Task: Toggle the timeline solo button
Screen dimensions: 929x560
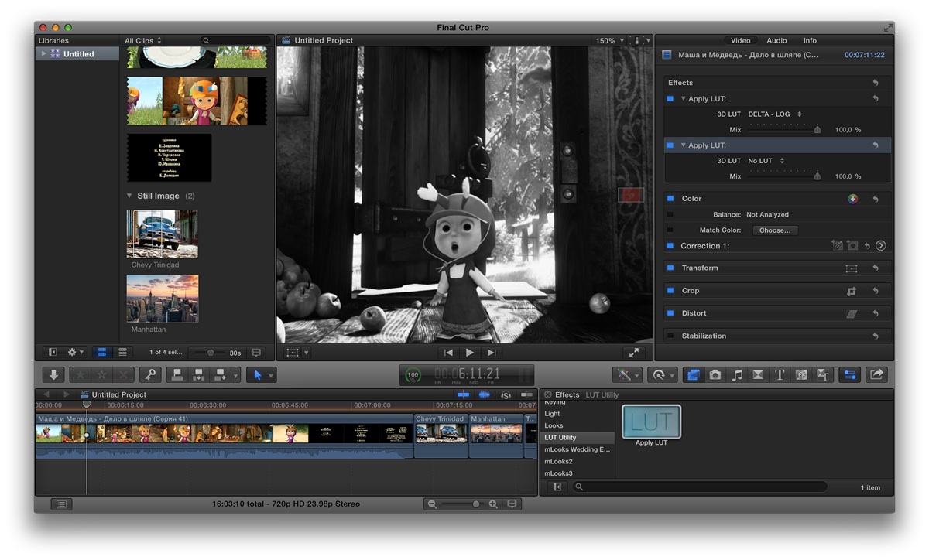Action: [506, 394]
